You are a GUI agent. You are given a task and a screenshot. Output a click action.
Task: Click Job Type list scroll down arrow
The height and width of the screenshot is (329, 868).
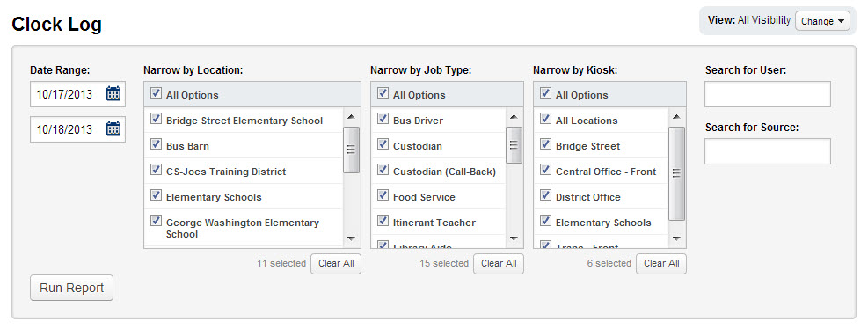pos(514,238)
